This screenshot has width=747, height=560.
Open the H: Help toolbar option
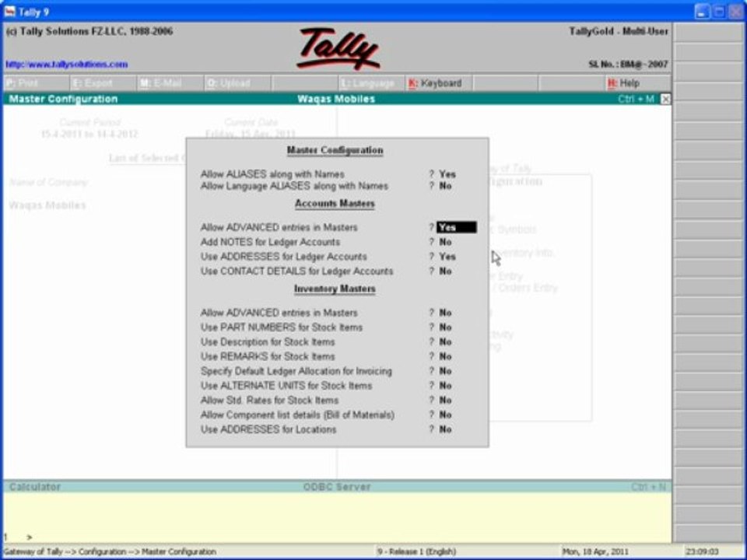[x=638, y=83]
